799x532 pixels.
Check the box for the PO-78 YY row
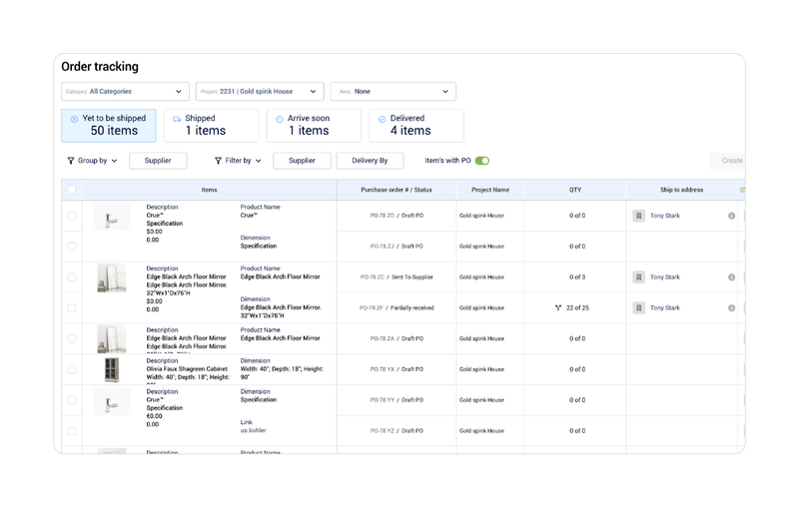tap(72, 399)
